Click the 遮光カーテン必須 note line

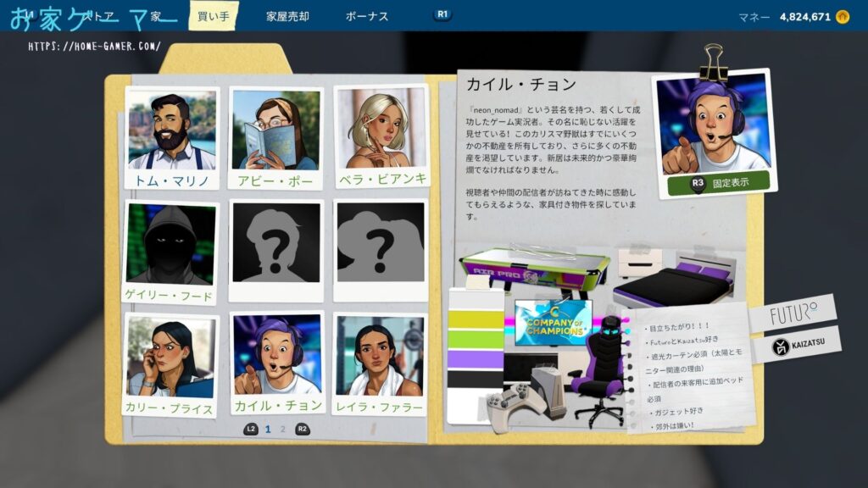click(x=694, y=360)
